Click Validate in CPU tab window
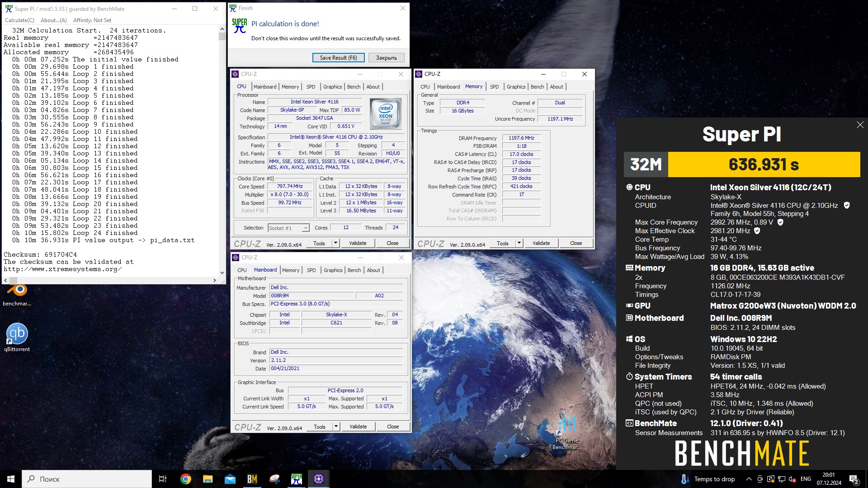The image size is (868, 488). [x=358, y=243]
